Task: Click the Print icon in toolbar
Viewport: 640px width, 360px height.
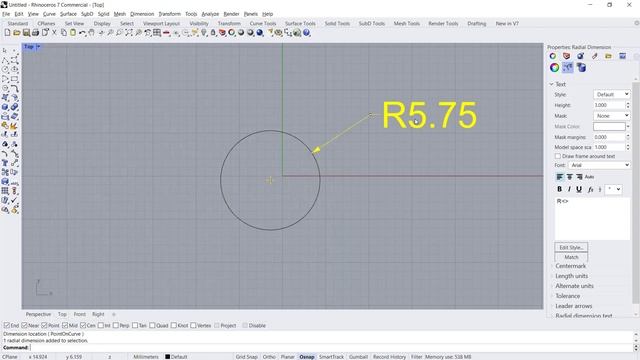Action: pyautogui.click(x=36, y=33)
